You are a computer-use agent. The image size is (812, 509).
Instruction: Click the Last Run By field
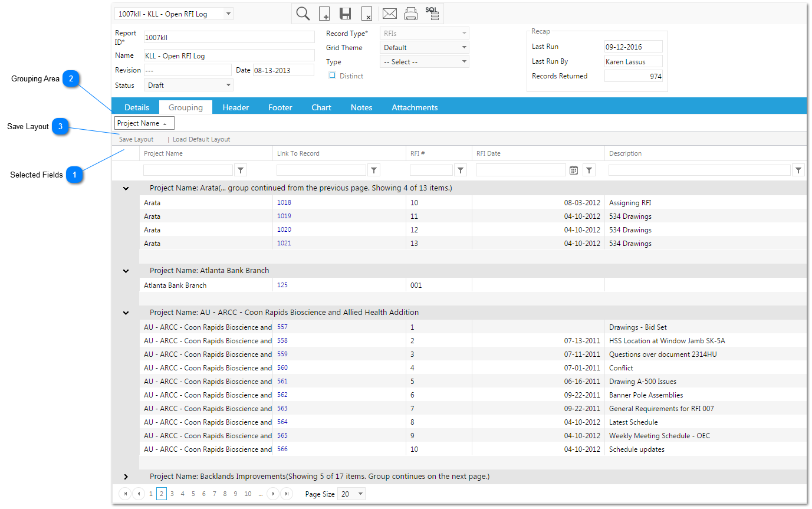coord(633,61)
